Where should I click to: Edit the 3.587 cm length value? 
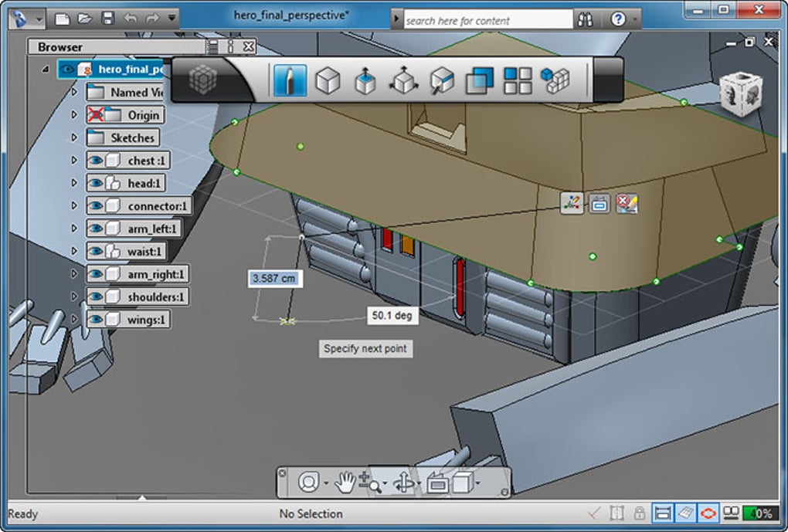tap(274, 278)
